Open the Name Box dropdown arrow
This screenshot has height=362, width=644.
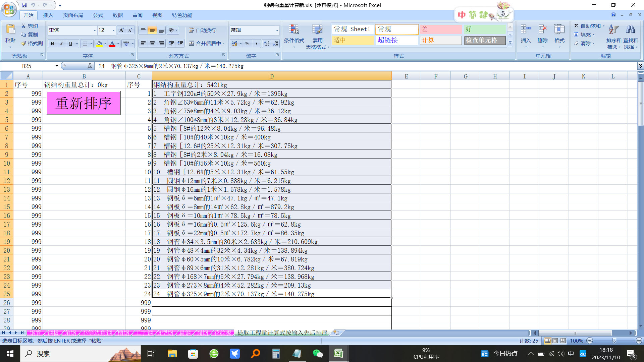pos(57,66)
